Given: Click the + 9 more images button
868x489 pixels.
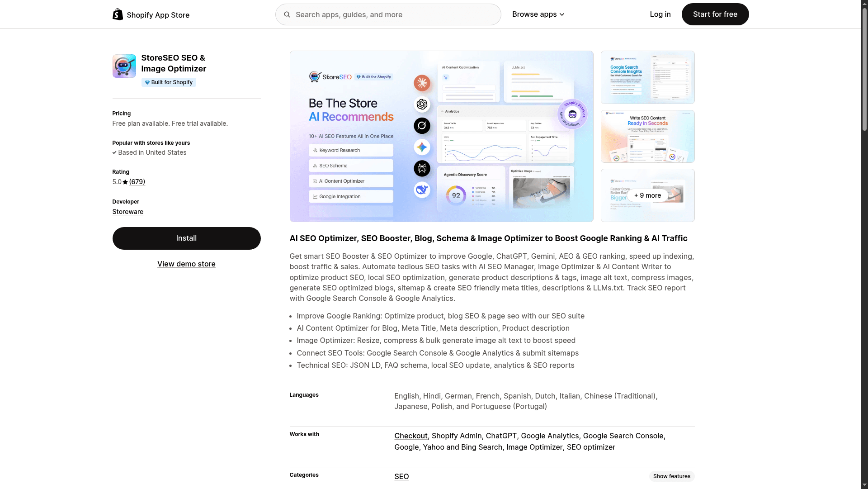Looking at the screenshot, I should tap(647, 195).
